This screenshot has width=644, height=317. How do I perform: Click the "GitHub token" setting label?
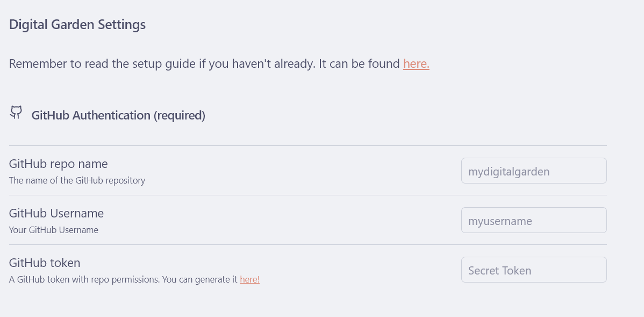[45, 263]
